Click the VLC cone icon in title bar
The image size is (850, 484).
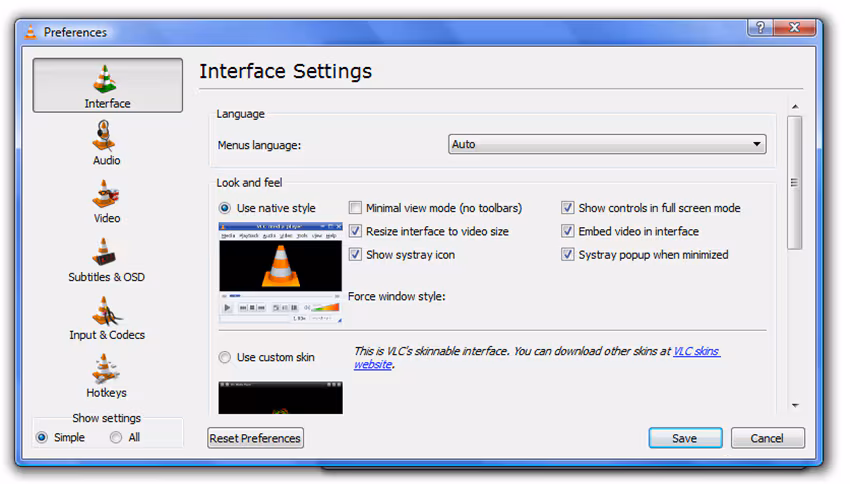[x=31, y=32]
